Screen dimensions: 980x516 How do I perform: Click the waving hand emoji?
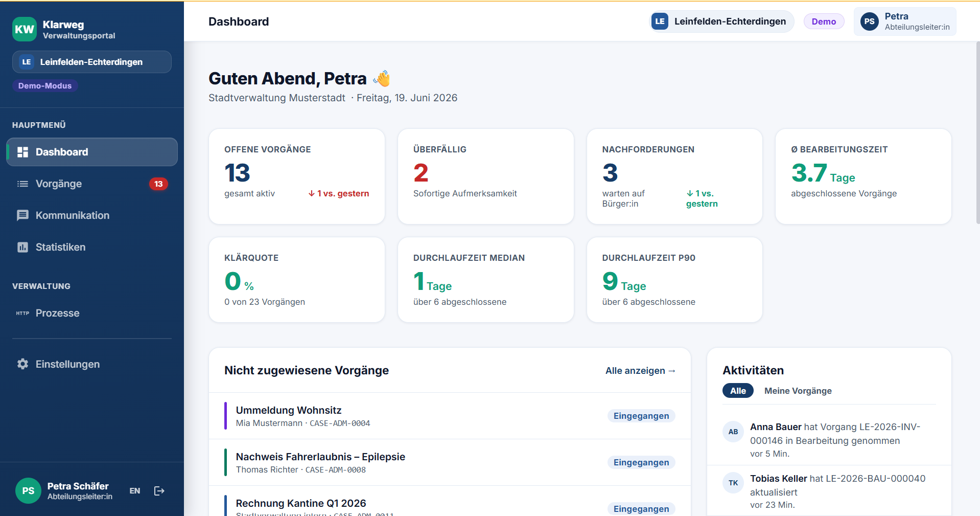pyautogui.click(x=382, y=78)
